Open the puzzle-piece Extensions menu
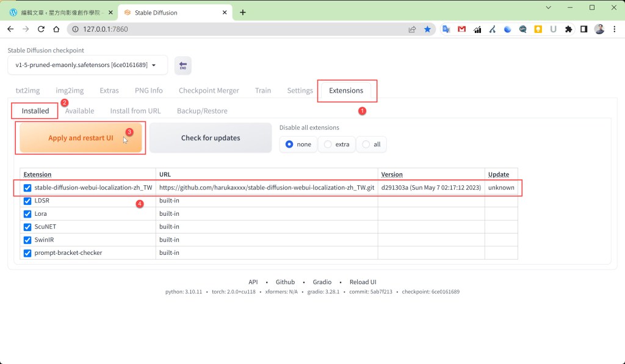Screen dimensions: 625x364 (569, 29)
